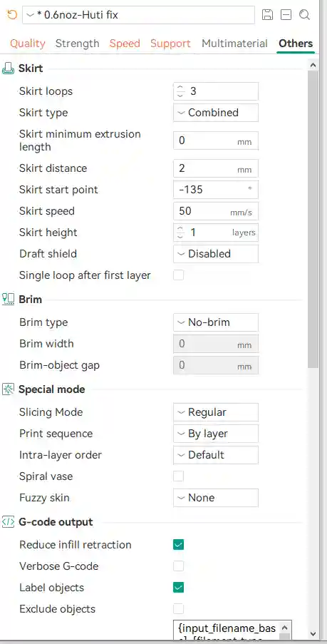The image size is (327, 644).
Task: Enable Single loop after first layer checkbox
Action: pyautogui.click(x=179, y=275)
